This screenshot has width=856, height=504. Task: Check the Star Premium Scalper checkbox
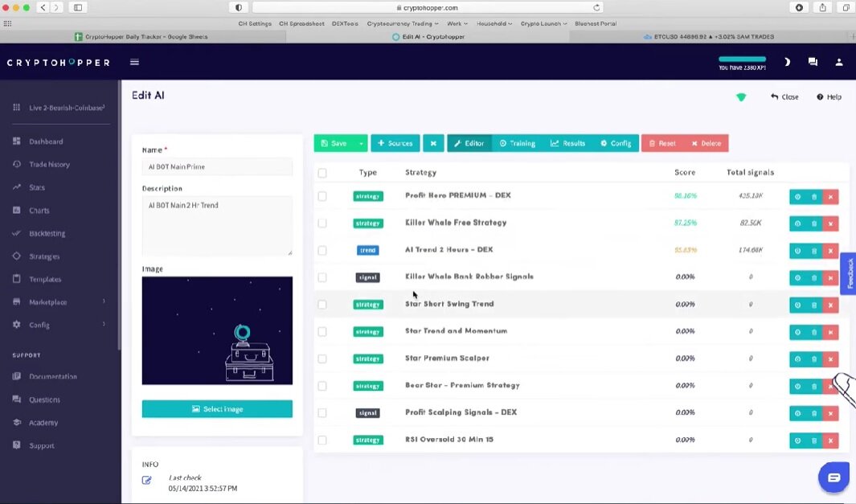pos(322,359)
